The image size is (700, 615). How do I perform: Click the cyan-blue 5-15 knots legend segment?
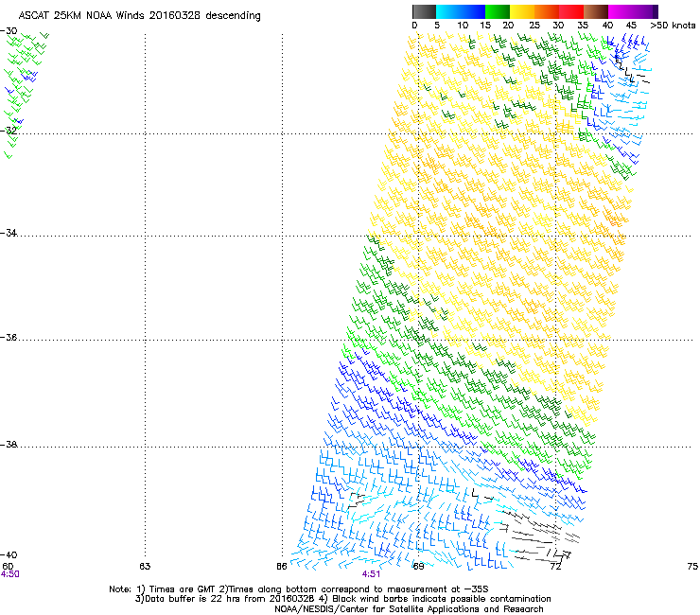[x=461, y=11]
